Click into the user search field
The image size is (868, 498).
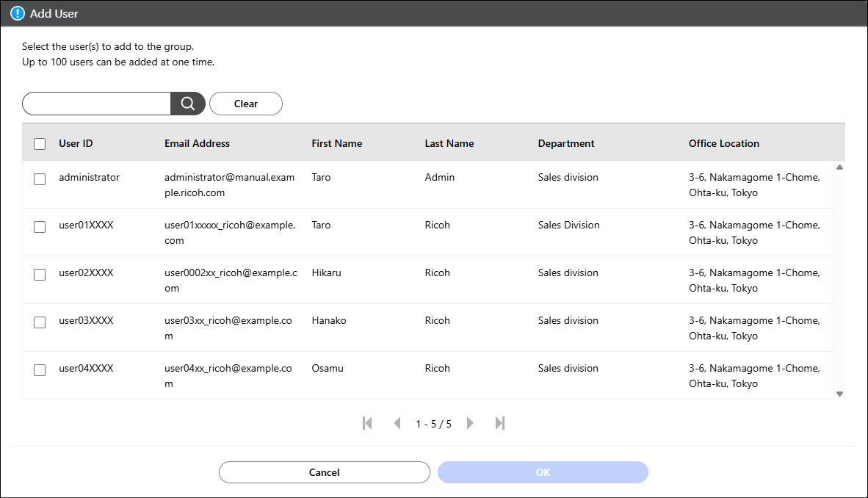(97, 104)
